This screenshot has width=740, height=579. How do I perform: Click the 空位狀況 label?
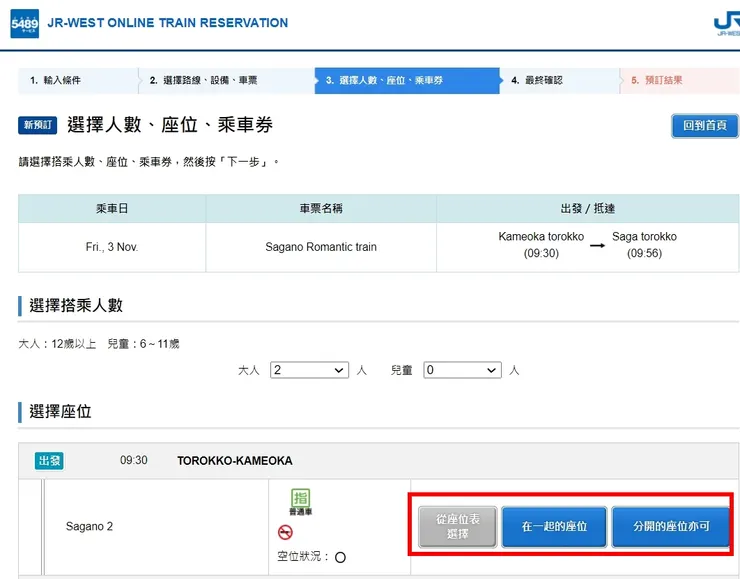point(303,556)
